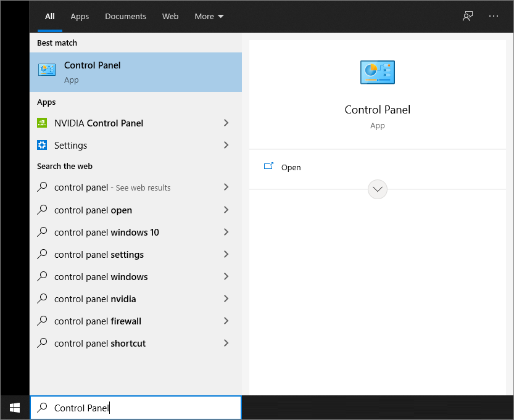Click magnifier icon beside 'See web results'
The image size is (514, 420).
(x=42, y=187)
